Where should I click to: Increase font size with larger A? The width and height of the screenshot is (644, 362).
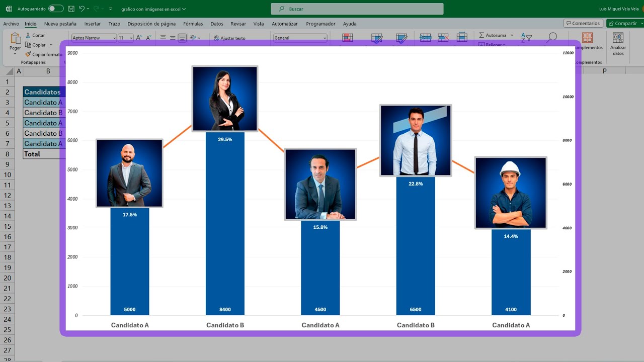[139, 38]
